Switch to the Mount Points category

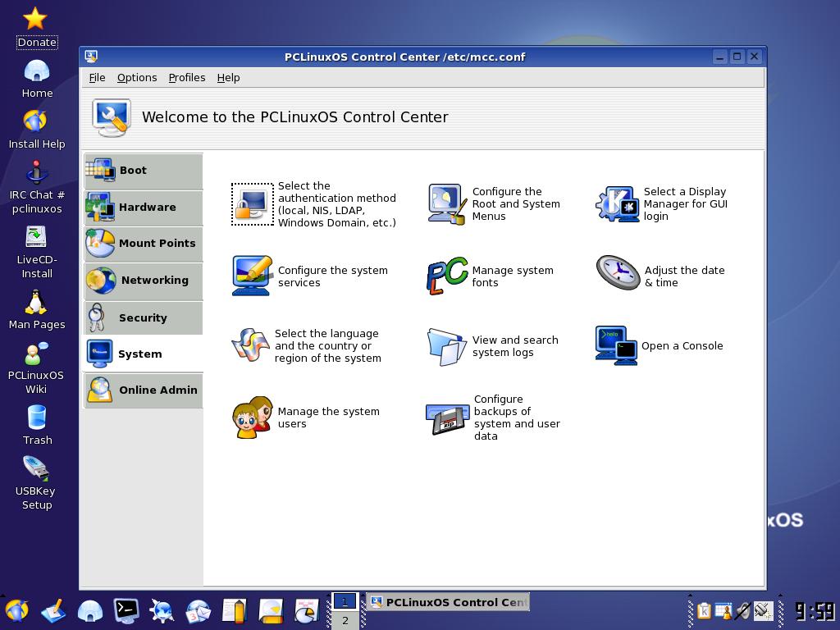pyautogui.click(x=144, y=244)
